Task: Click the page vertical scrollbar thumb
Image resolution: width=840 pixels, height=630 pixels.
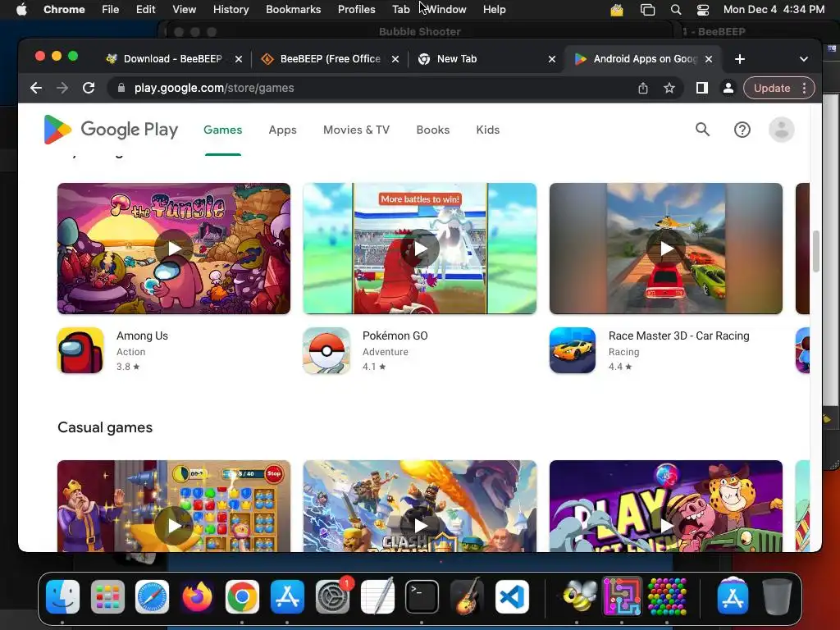Action: pyautogui.click(x=815, y=251)
